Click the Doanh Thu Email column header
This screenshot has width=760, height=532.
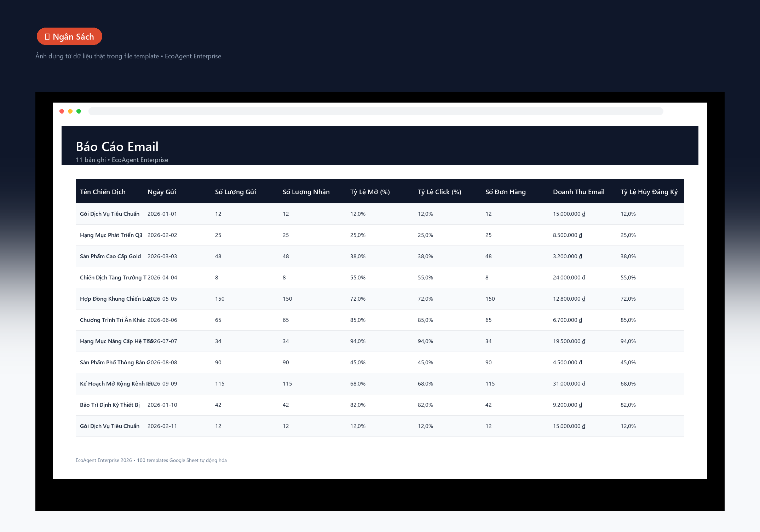579,192
